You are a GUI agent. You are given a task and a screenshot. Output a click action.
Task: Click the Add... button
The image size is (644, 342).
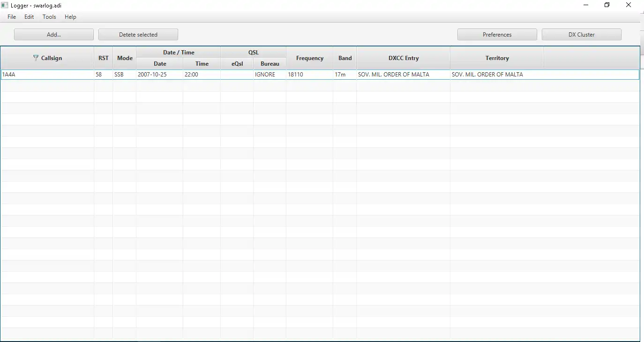click(54, 35)
